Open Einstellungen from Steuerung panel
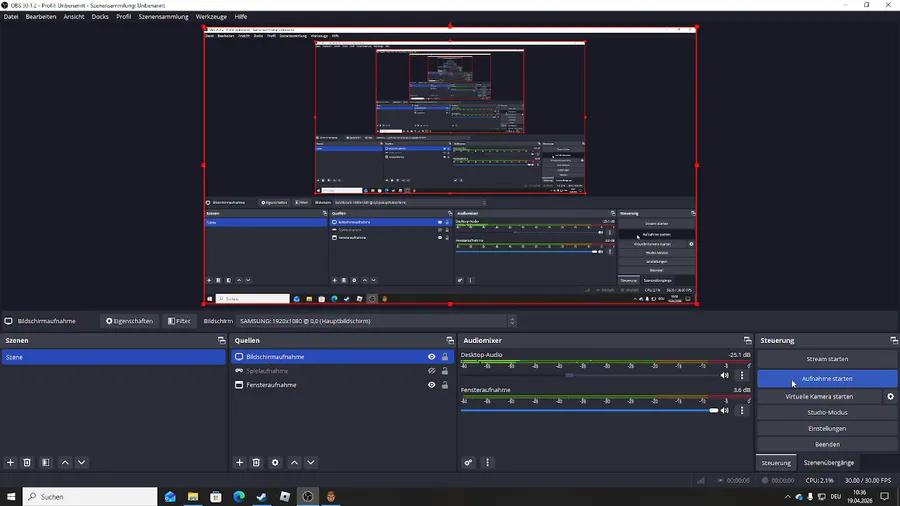Image resolution: width=900 pixels, height=506 pixels. pos(827,429)
